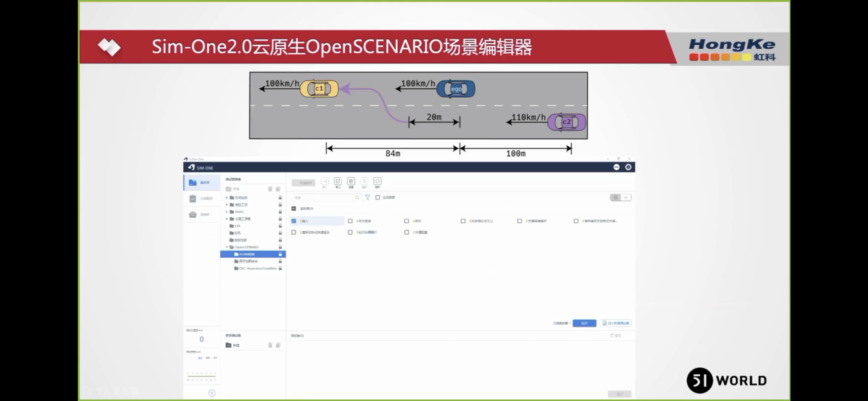Collapse the OpenSCENARIO folder
Screen dimensions: 868x401
click(x=227, y=247)
